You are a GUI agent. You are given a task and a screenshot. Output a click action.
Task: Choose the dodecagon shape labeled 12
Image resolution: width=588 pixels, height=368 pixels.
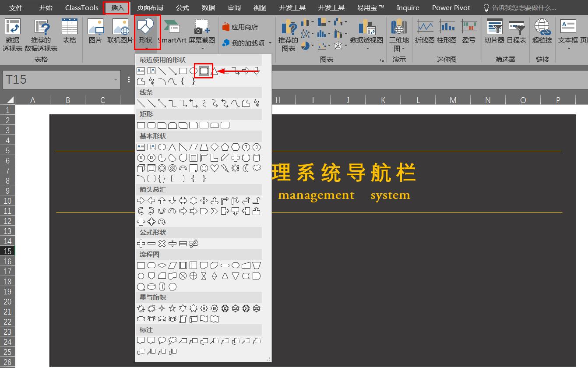click(151, 158)
